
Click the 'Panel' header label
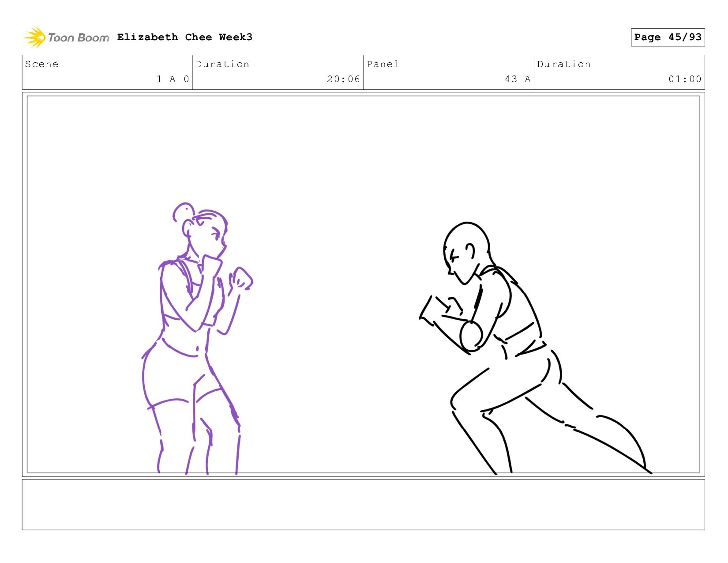pos(383,64)
